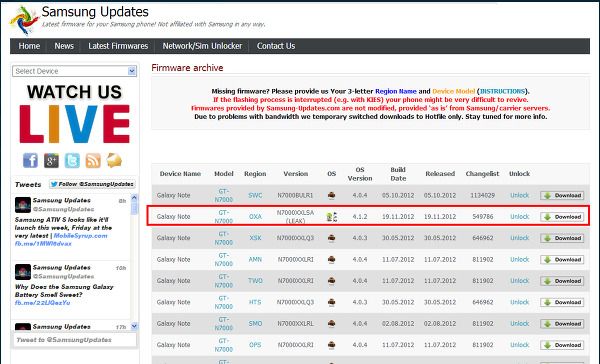Download firmware for TWO region

(x=562, y=281)
